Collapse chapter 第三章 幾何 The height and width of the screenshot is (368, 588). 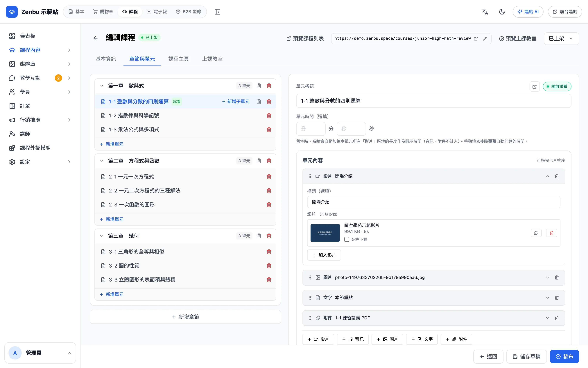(x=102, y=236)
